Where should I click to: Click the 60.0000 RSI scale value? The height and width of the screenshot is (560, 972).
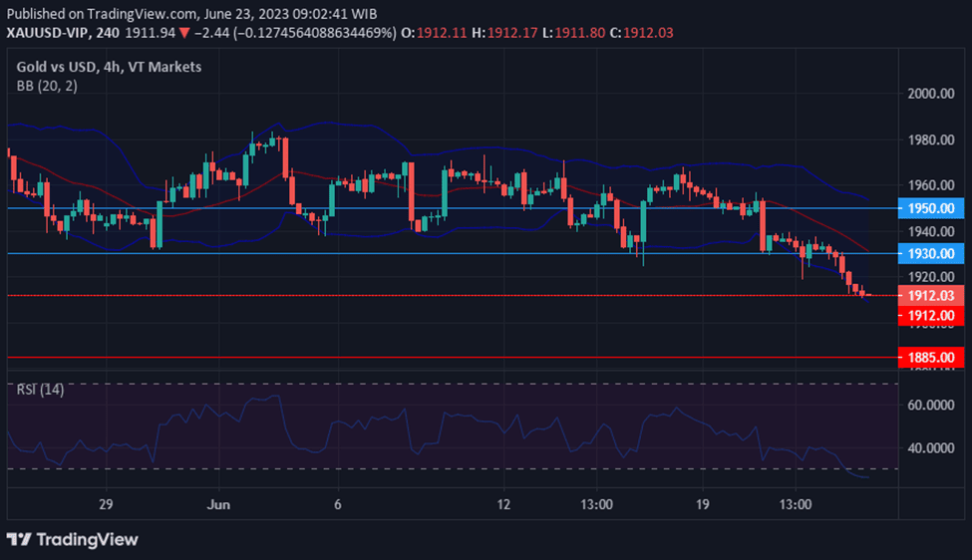pyautogui.click(x=930, y=405)
